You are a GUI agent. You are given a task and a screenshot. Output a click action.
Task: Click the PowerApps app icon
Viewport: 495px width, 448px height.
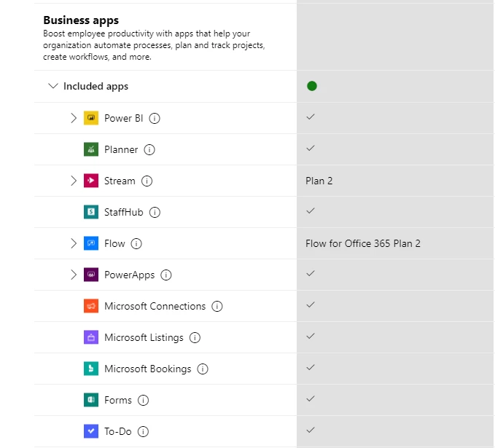[91, 275]
